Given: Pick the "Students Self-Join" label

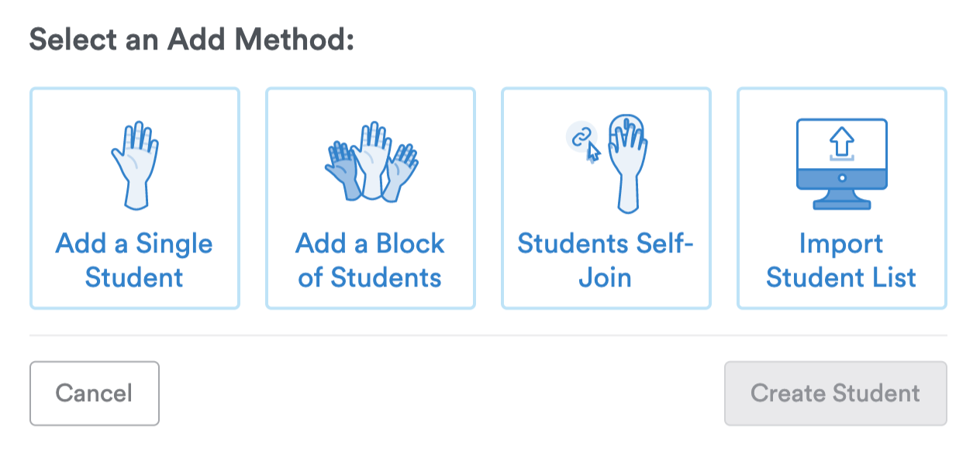Looking at the screenshot, I should coord(606,260).
